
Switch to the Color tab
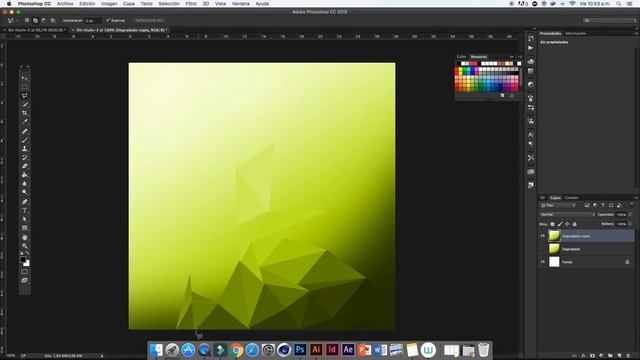[462, 57]
